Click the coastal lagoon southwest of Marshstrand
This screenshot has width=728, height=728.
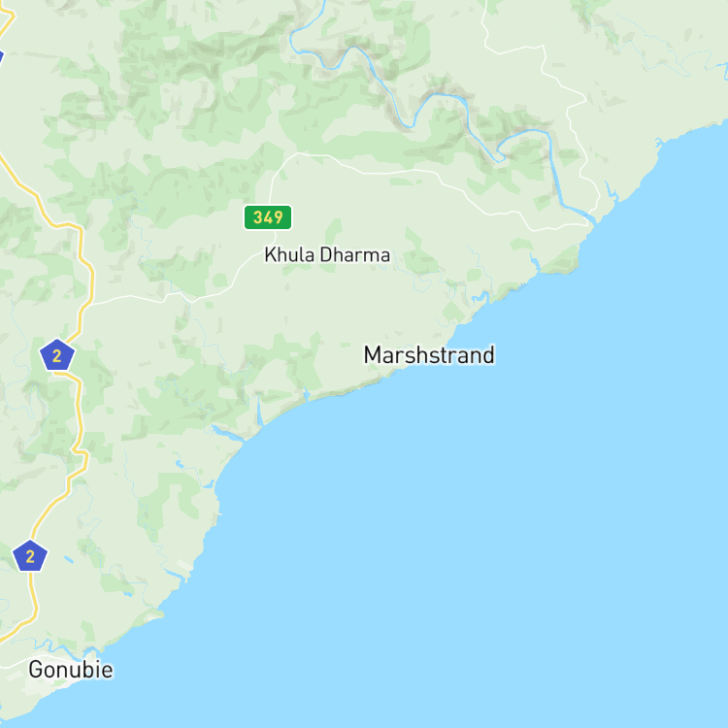coord(226,432)
